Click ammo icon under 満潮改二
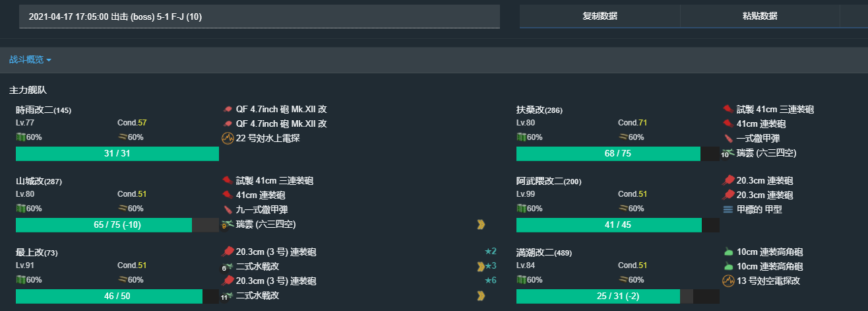Screen dimensions: 868x311 (x=623, y=280)
